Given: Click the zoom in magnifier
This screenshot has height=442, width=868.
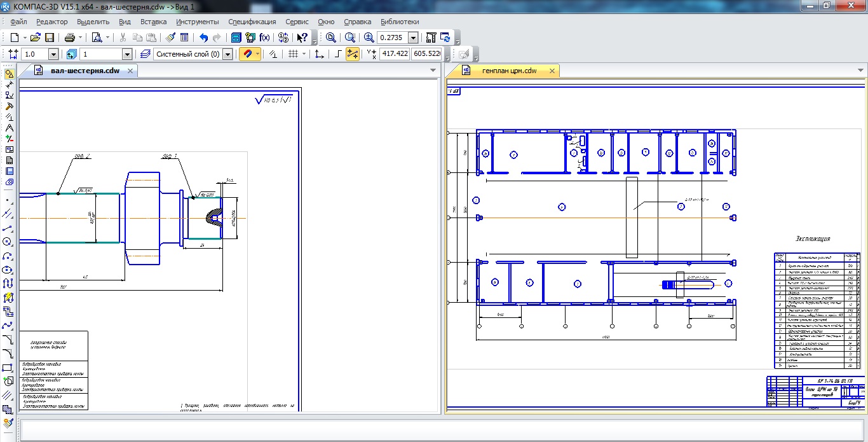Looking at the screenshot, I should tap(369, 38).
